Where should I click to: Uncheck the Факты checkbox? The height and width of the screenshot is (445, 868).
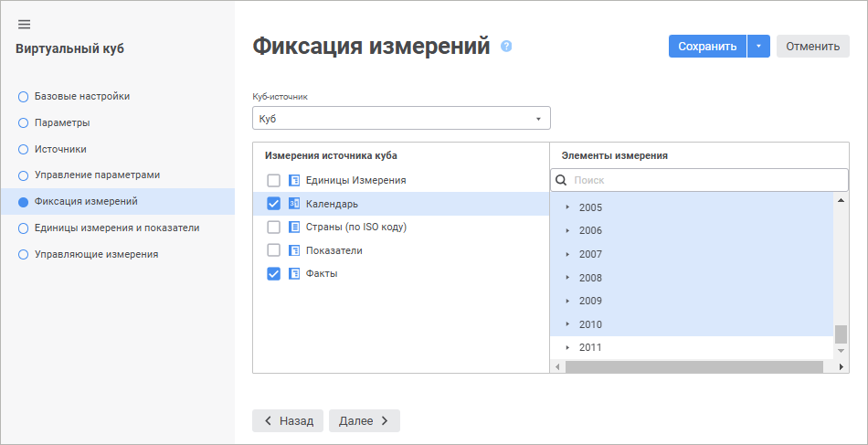273,273
